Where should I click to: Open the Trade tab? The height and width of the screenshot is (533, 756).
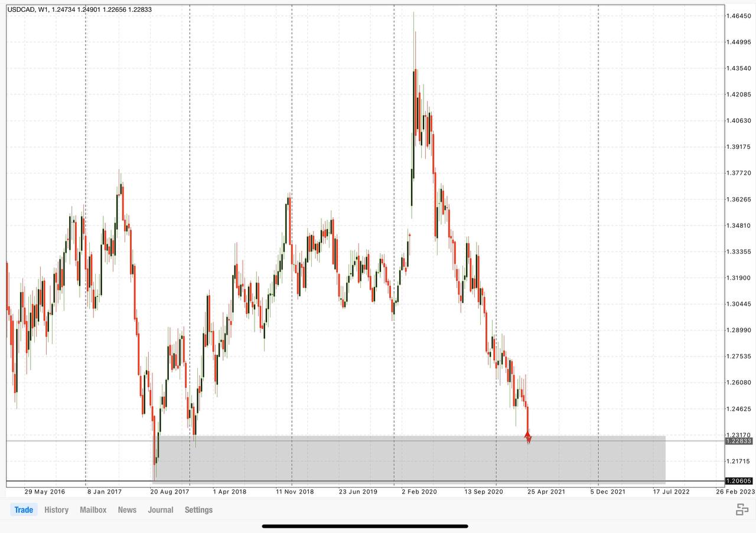click(24, 510)
